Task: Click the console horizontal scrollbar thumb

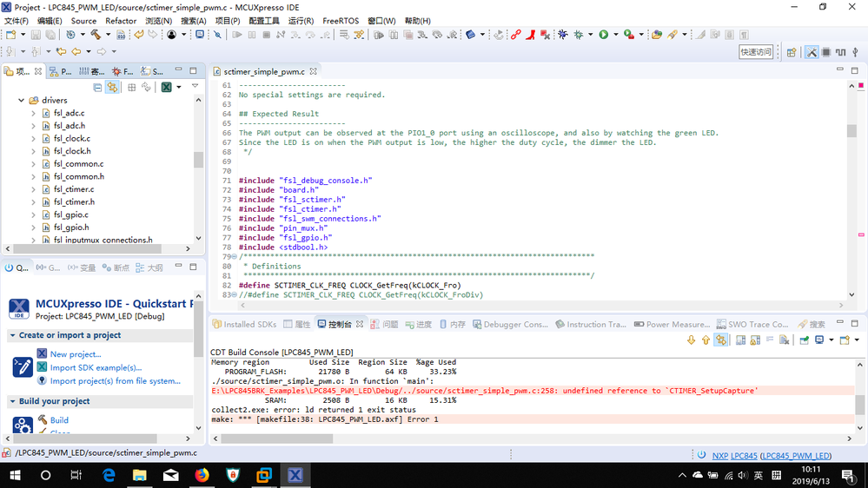Action: pos(277,439)
